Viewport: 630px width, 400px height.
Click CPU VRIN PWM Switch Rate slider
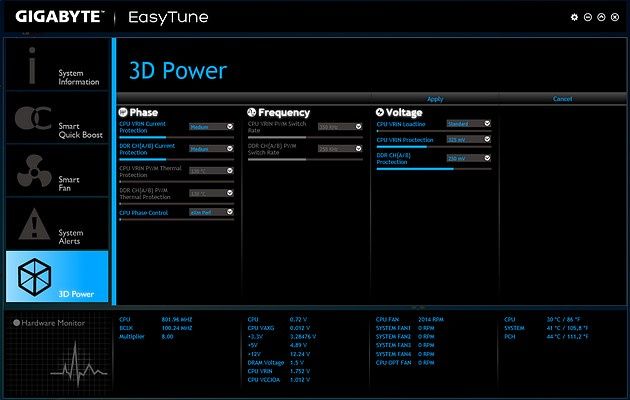point(305,137)
